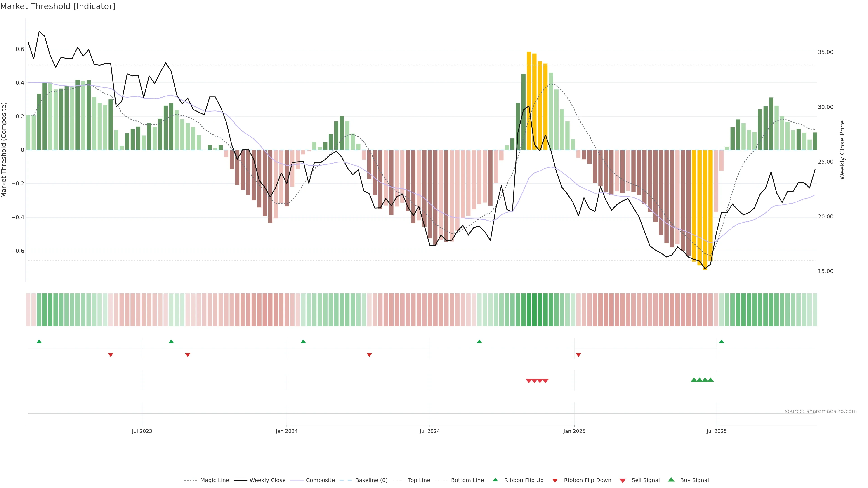Screen dimensions: 868x488
Task: Click the Market Threshold [Indicator] chart title
Action: point(58,6)
